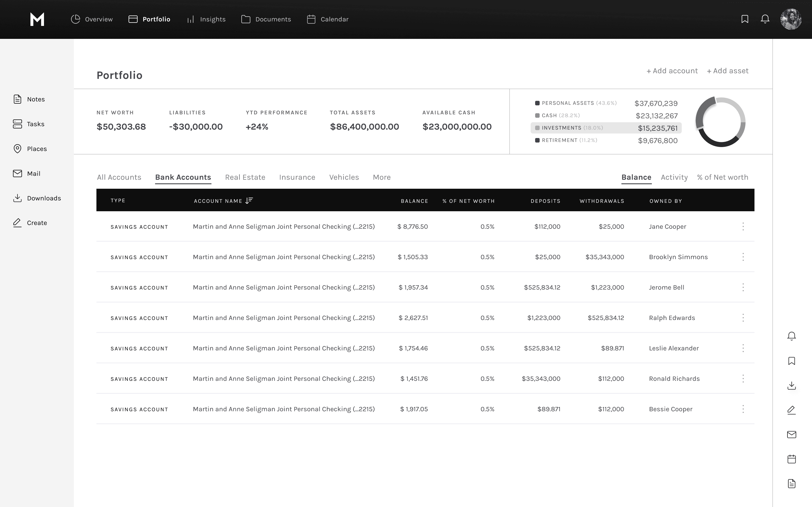Select Investments legend color swatch
The height and width of the screenshot is (507, 812).
[x=537, y=128]
